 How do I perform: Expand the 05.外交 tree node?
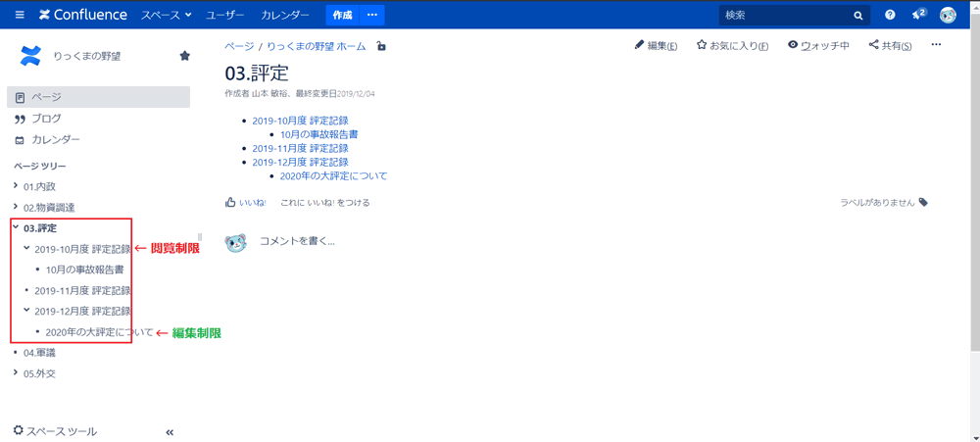pos(16,373)
